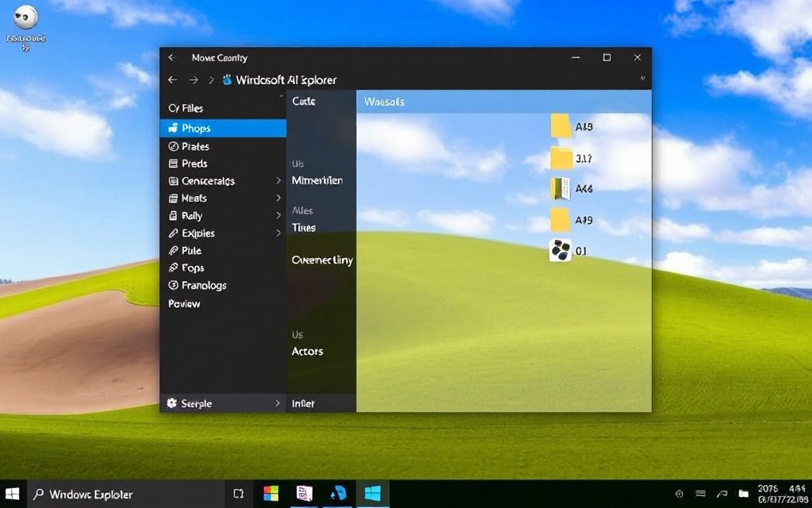The image size is (812, 508).
Task: Click the icon beside Franologs
Action: [x=174, y=285]
